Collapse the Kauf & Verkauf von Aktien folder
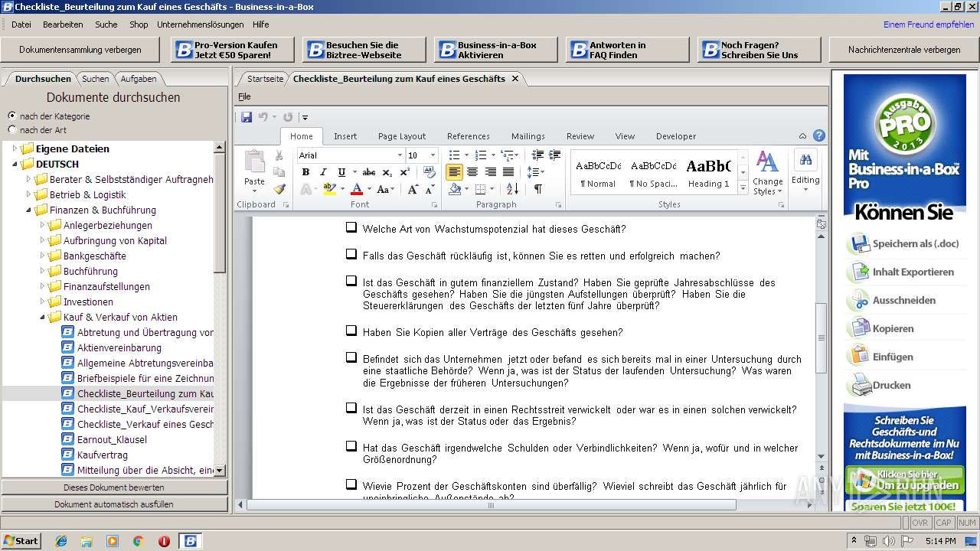This screenshot has width=980, height=551. [x=42, y=317]
